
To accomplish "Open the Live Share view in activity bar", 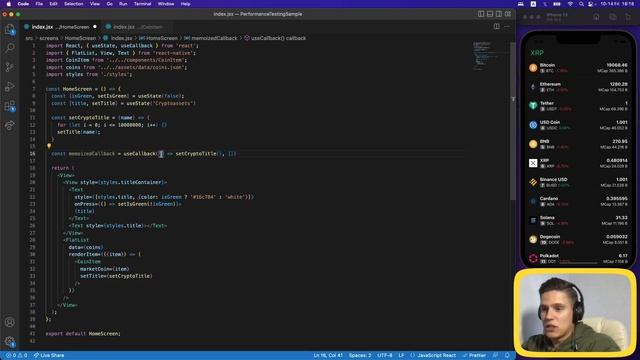I will pos(10,125).
